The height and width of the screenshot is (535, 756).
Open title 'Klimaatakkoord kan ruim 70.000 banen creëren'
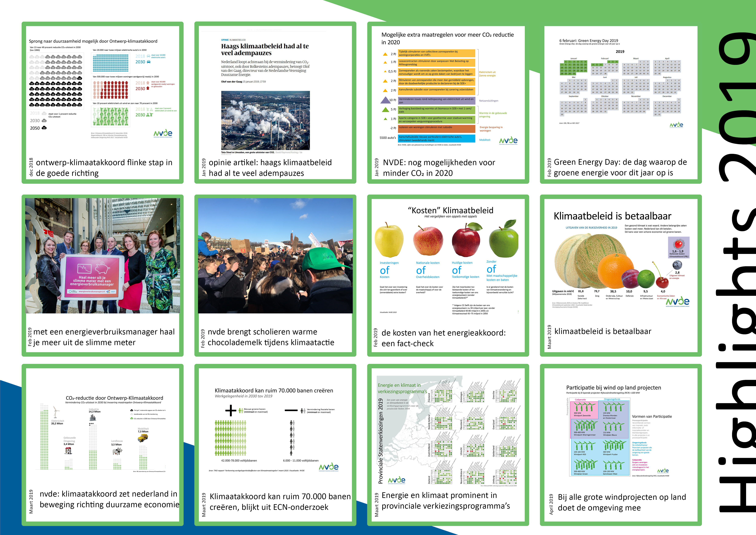click(274, 391)
